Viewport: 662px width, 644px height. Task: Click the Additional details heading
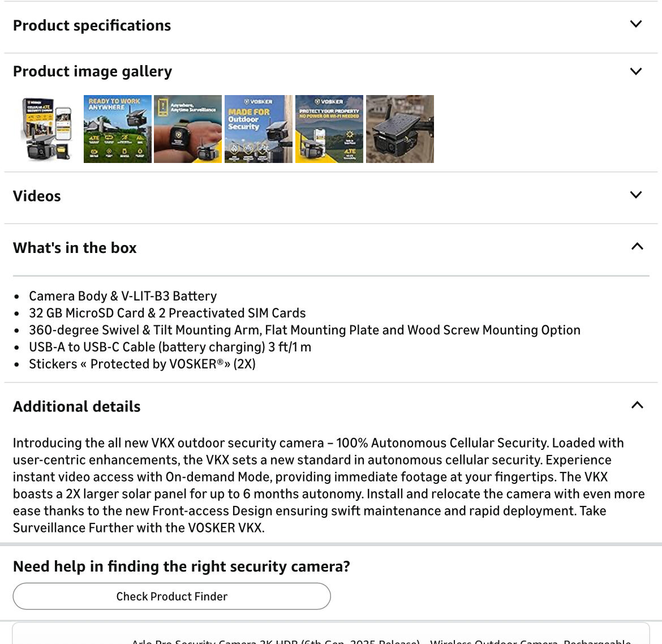[76, 406]
